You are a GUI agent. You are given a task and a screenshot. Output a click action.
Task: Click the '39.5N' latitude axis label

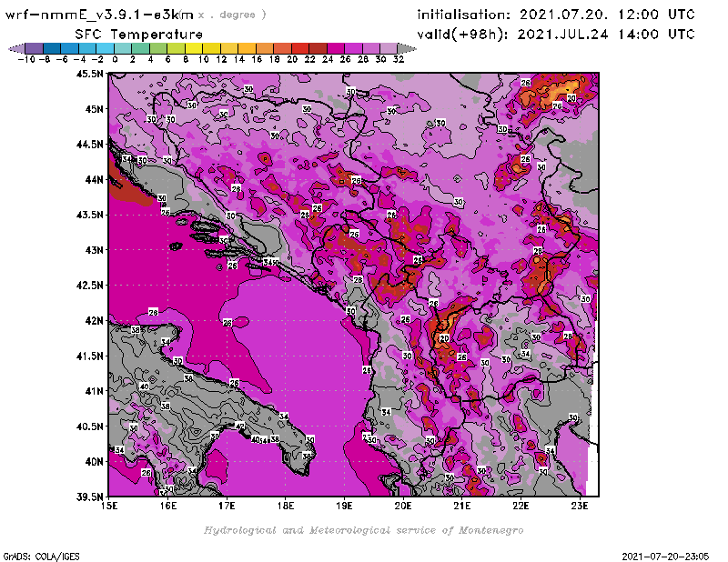(x=89, y=497)
